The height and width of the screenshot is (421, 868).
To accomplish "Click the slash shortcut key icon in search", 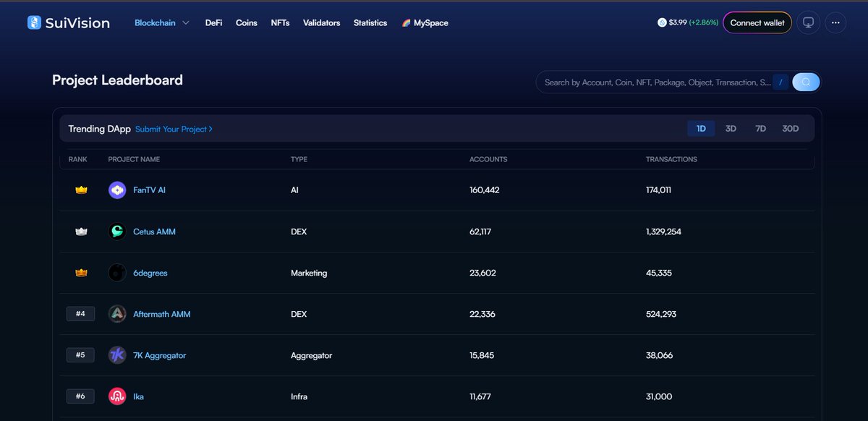I will [780, 82].
